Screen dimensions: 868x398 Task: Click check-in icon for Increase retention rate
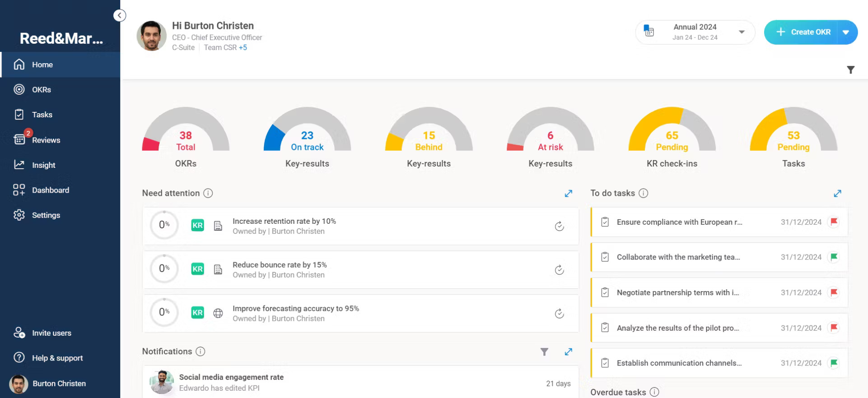(x=559, y=227)
